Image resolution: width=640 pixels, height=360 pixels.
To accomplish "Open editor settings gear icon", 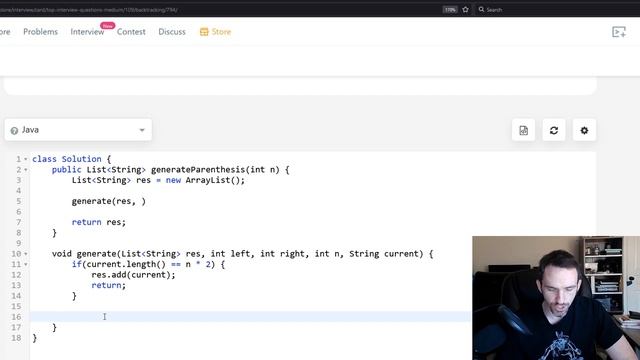I will [x=584, y=130].
